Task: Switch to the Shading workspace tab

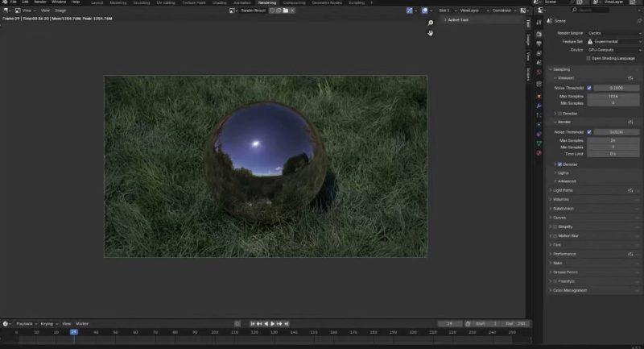Action: click(219, 2)
